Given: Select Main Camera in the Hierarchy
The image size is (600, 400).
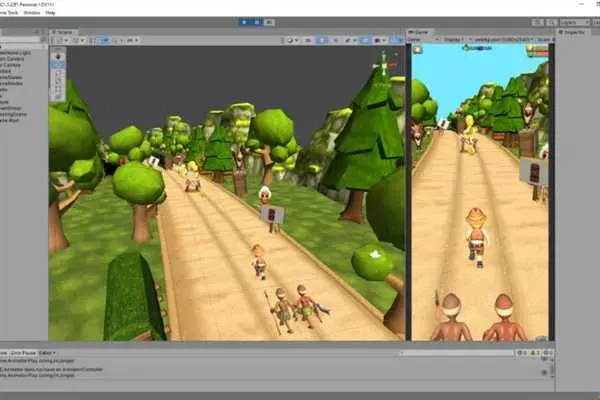Looking at the screenshot, I should (x=12, y=59).
